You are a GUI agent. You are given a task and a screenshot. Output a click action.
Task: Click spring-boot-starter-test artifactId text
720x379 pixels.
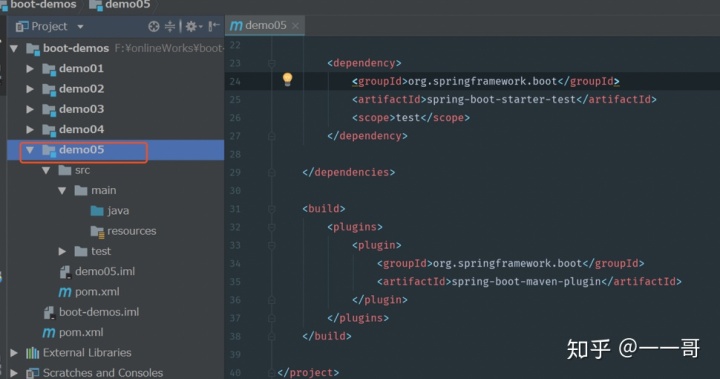pos(501,100)
